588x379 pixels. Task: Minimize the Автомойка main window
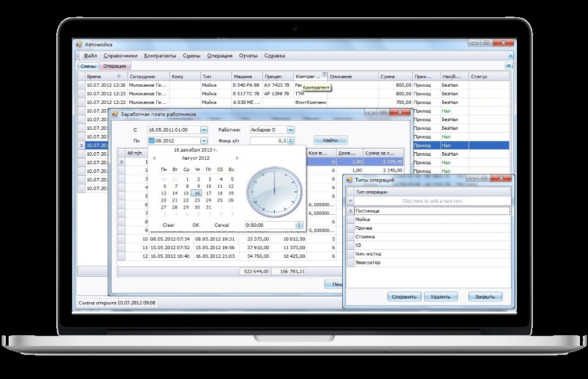[474, 43]
